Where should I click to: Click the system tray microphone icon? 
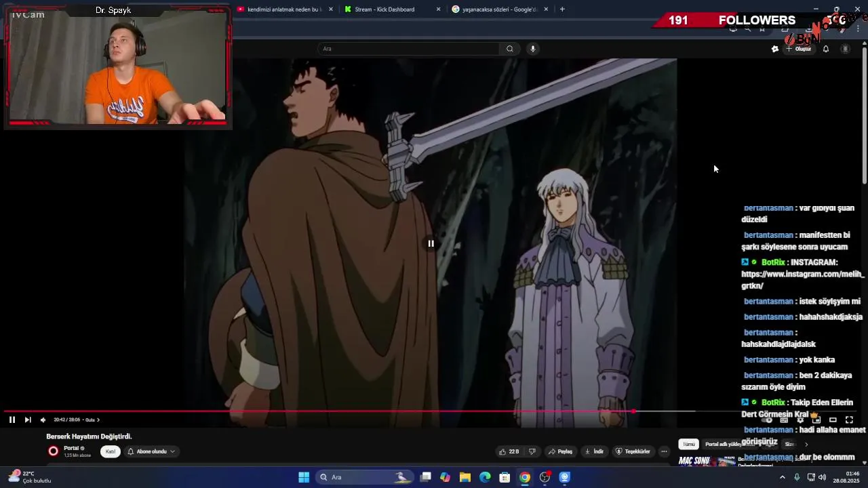(x=797, y=477)
